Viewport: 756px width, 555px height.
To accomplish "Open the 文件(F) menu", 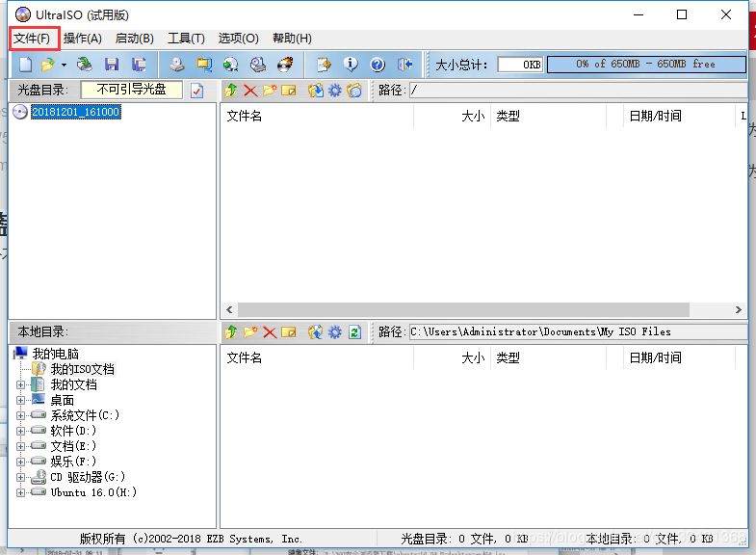I will (x=32, y=39).
